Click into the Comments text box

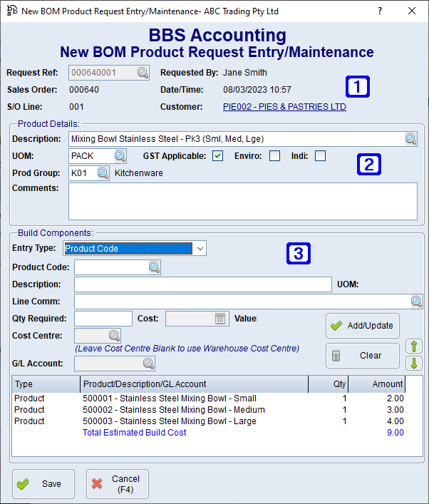coord(242,201)
